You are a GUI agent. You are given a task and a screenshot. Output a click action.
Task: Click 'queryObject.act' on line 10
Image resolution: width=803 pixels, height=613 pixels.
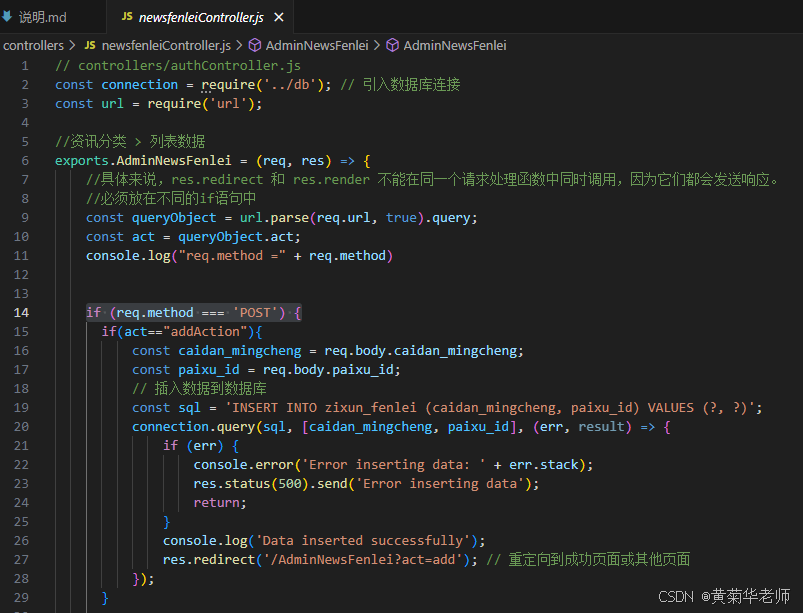click(236, 237)
